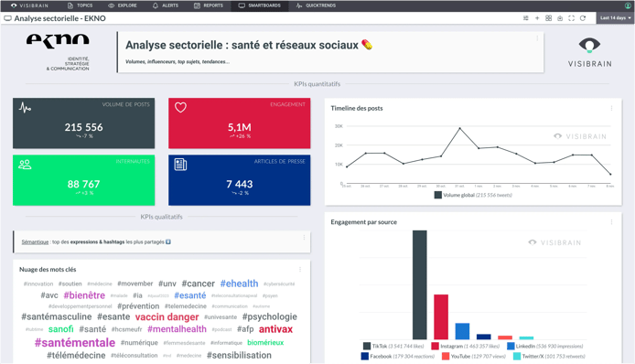635x364 pixels.
Task: Click the #prévention hashtag
Action: pos(138,306)
